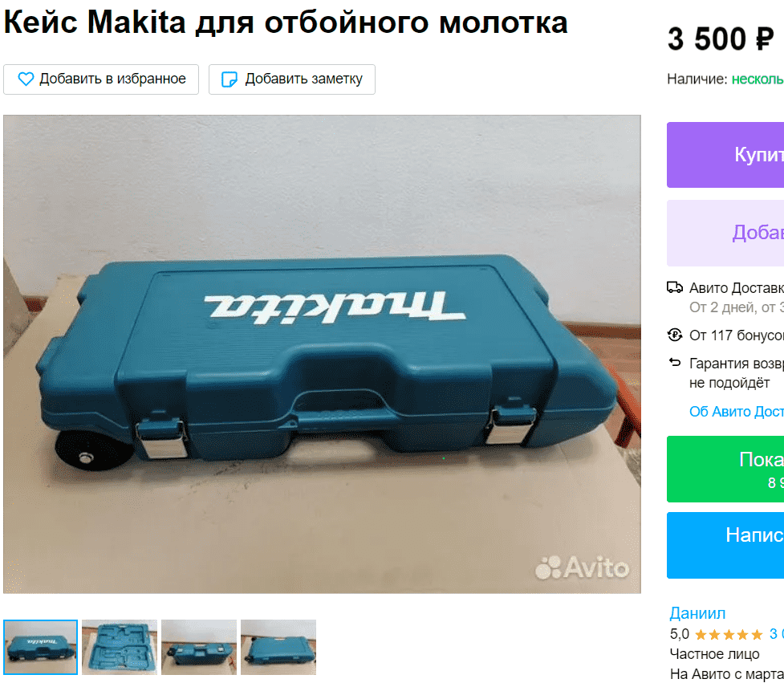Click the heart icon to favorite listing

point(26,79)
